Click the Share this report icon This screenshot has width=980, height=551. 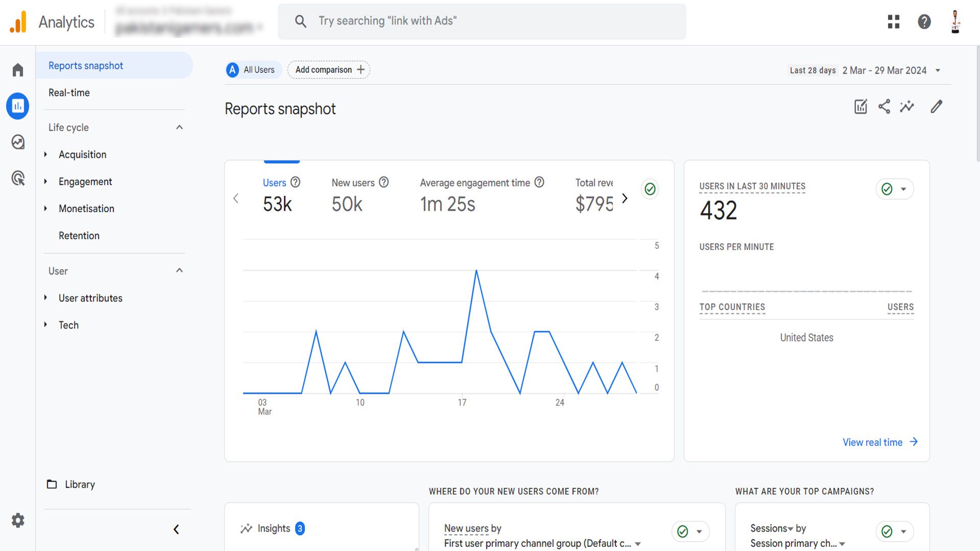pos(884,107)
